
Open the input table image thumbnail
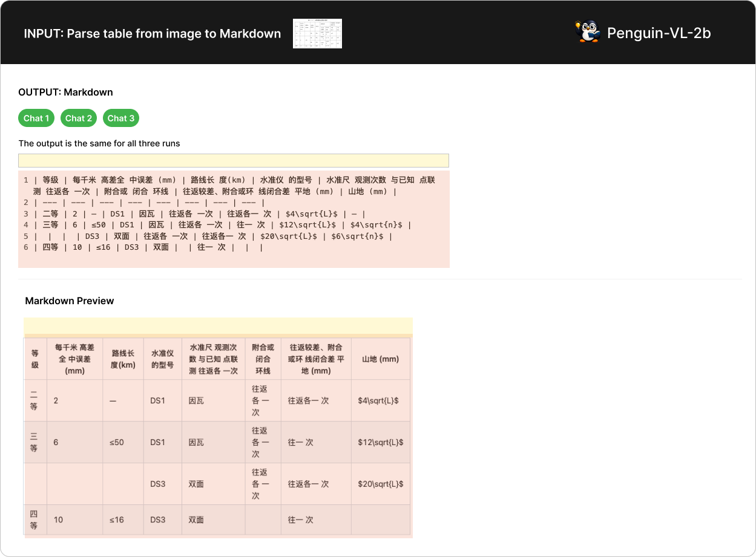coord(317,33)
